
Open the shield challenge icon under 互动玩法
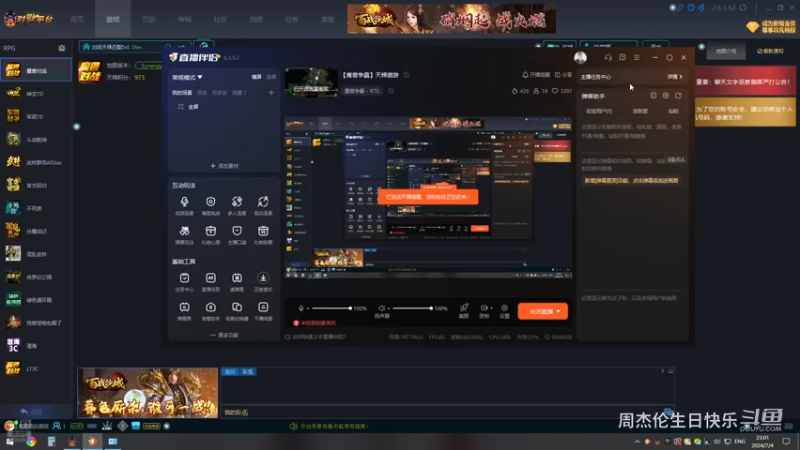tap(210, 202)
